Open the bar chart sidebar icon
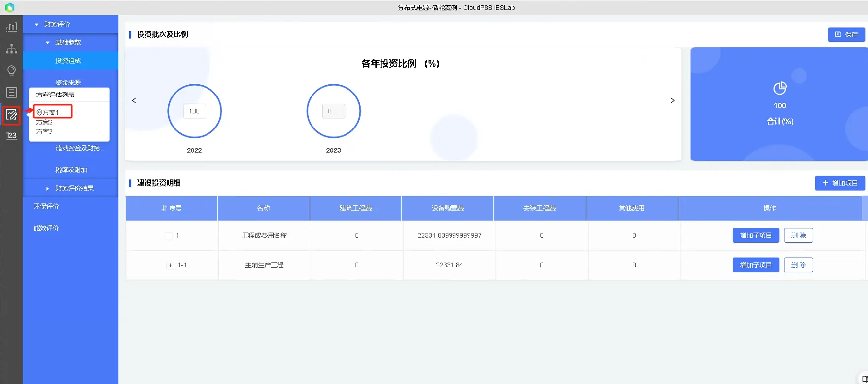 tap(11, 27)
